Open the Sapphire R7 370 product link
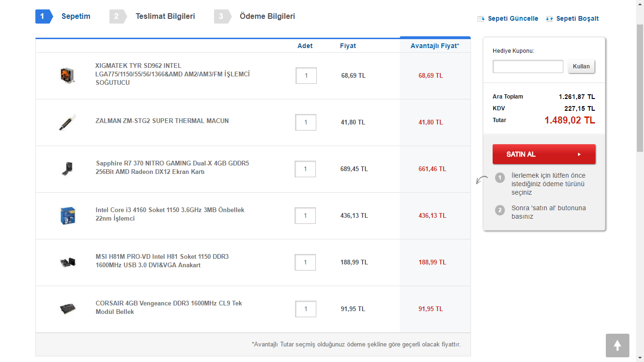Viewport: 644px width, 362px height. (x=172, y=167)
